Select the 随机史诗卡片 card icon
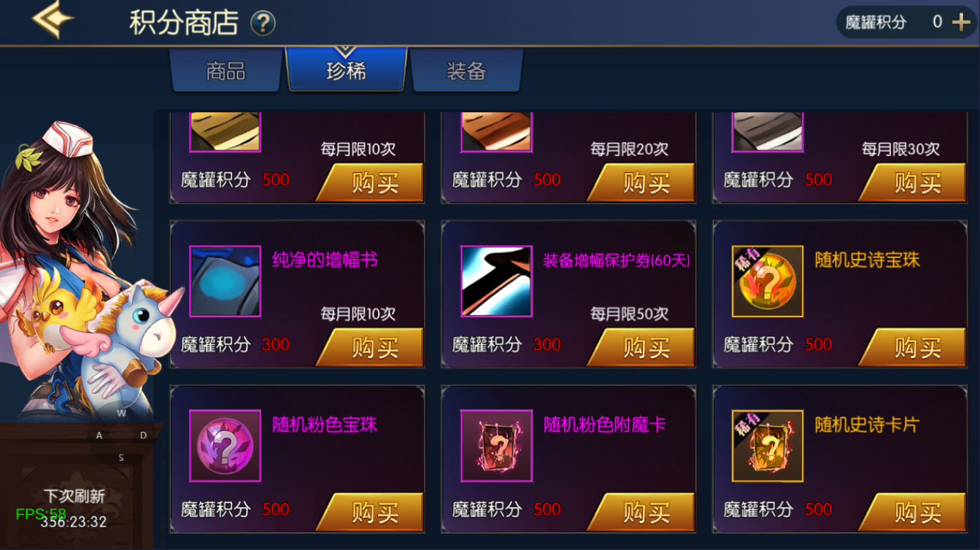The image size is (980, 550). pos(768,446)
